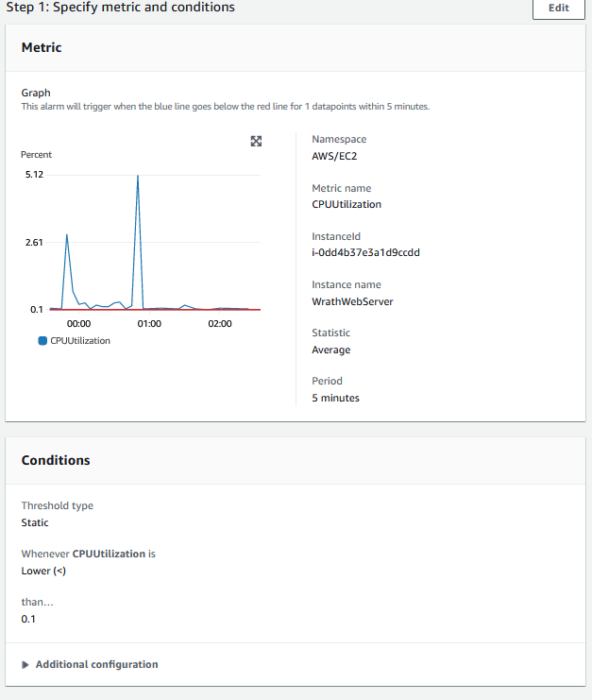Click the 01:00 time axis label
The width and height of the screenshot is (592, 700).
pos(149,323)
